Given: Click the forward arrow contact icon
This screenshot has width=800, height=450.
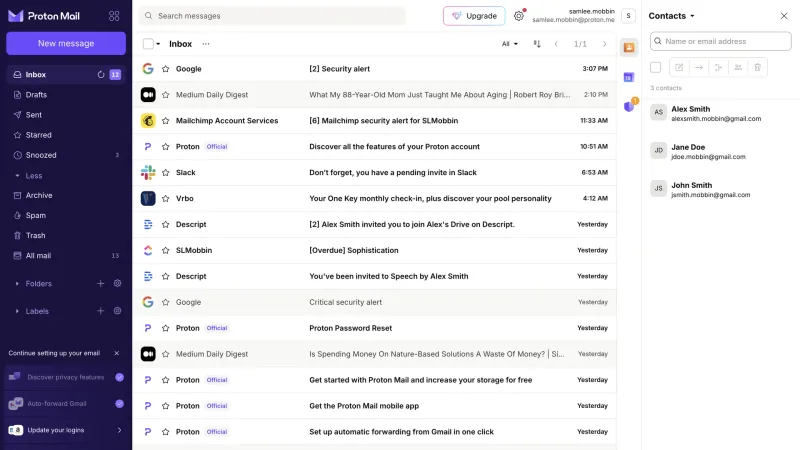Looking at the screenshot, I should point(699,67).
